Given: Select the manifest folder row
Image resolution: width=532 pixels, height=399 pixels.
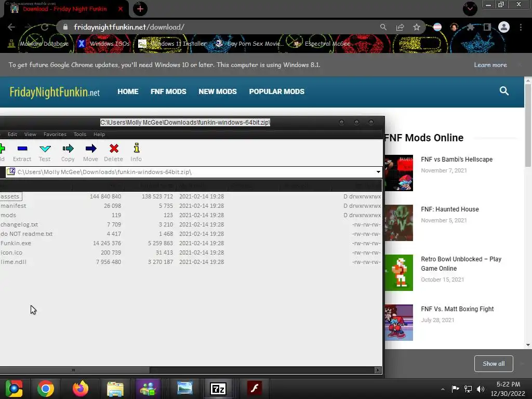Looking at the screenshot, I should click(191, 206).
